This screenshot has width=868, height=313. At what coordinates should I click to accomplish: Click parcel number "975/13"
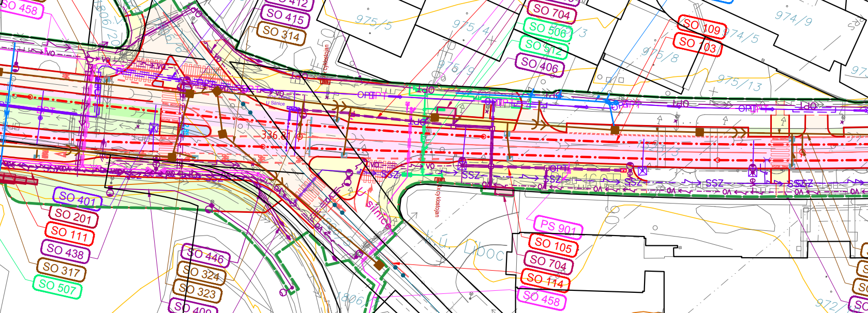pos(739,82)
